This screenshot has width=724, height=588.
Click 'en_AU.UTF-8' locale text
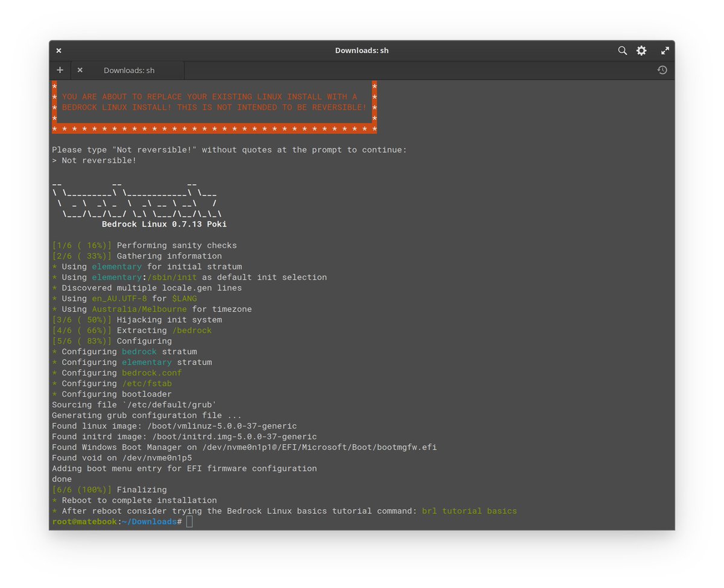[x=119, y=299]
